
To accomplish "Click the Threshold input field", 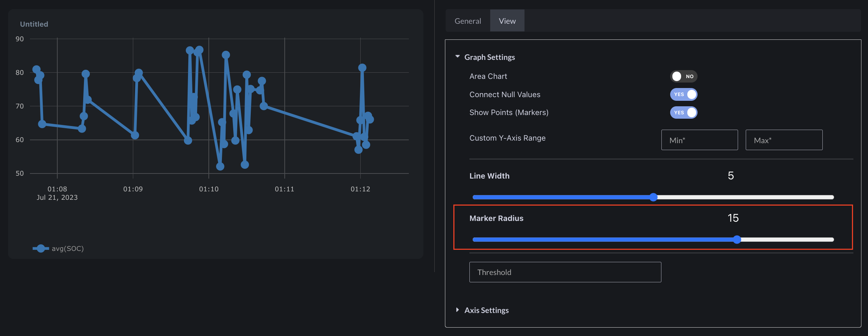I will coord(565,272).
